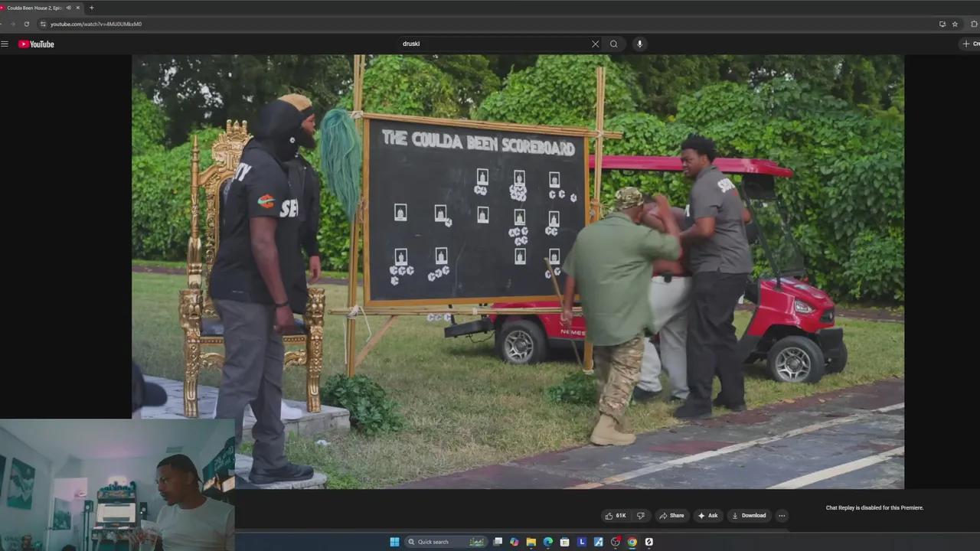Install app icon in address bar
This screenshot has width=980, height=551.
click(x=942, y=24)
